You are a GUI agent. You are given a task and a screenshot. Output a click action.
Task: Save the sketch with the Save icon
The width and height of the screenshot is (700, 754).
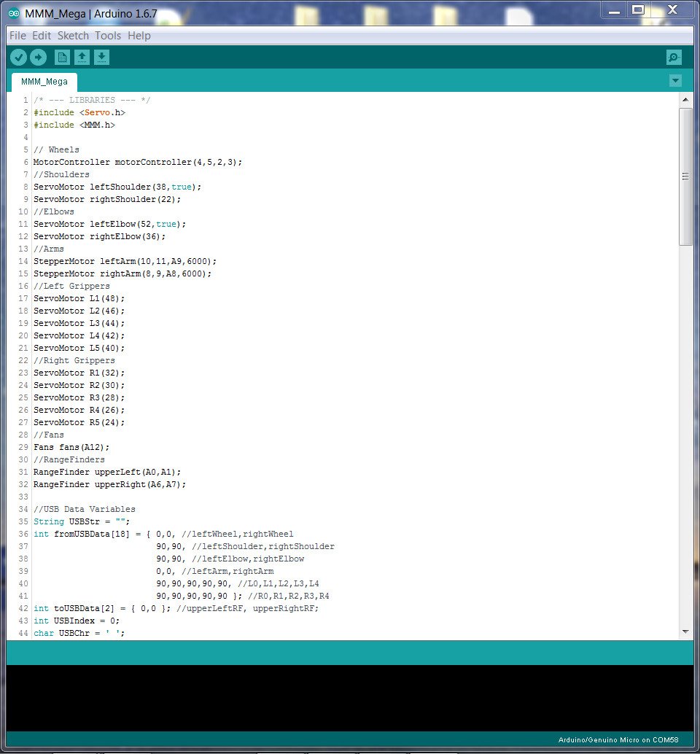101,57
